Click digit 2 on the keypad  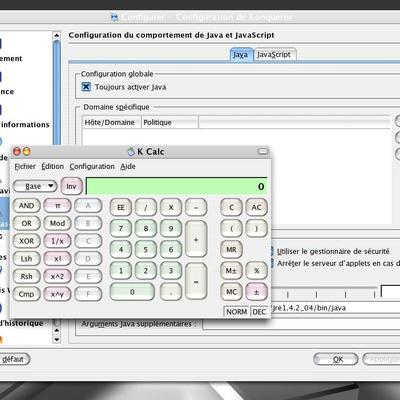(146, 270)
